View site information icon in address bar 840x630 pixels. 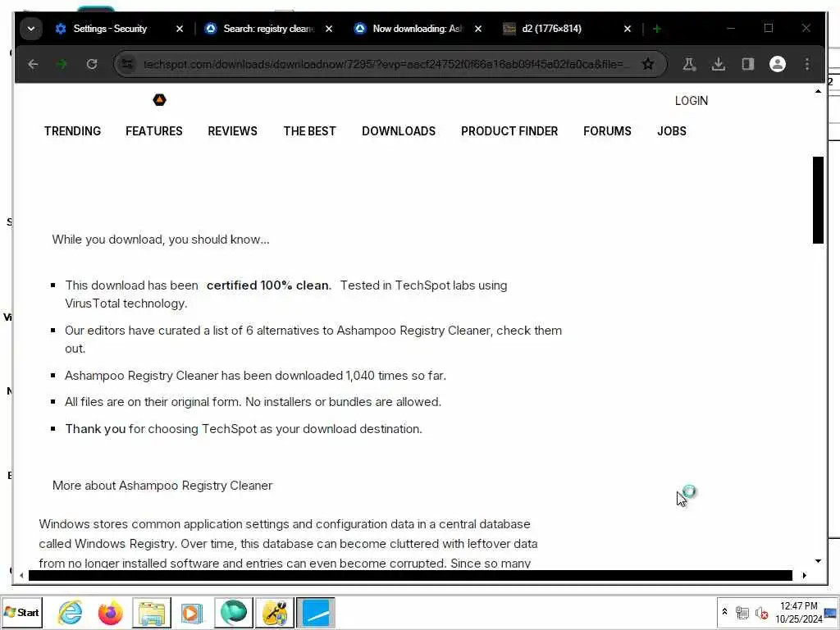click(127, 64)
